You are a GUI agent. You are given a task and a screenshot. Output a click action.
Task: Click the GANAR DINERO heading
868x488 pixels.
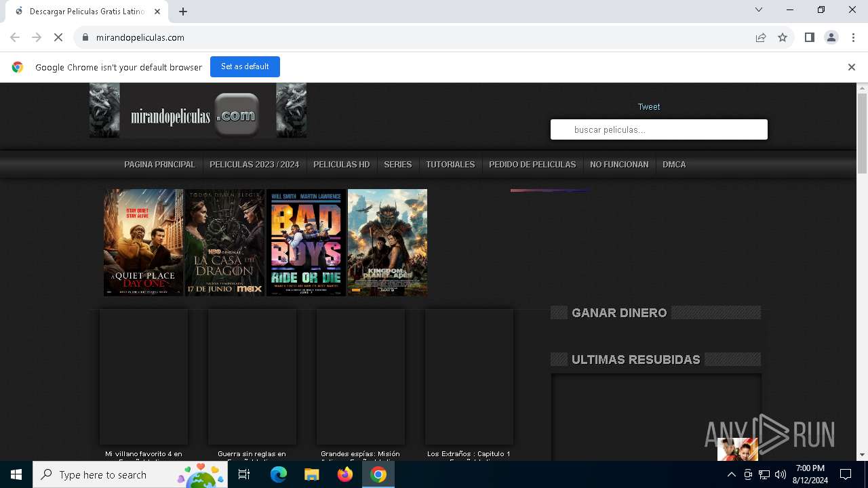click(x=619, y=312)
